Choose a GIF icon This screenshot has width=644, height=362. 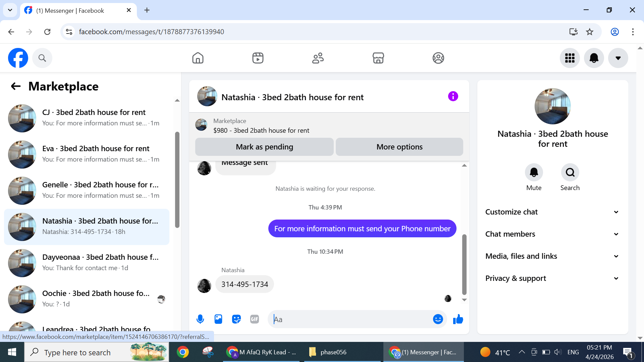[255, 319]
